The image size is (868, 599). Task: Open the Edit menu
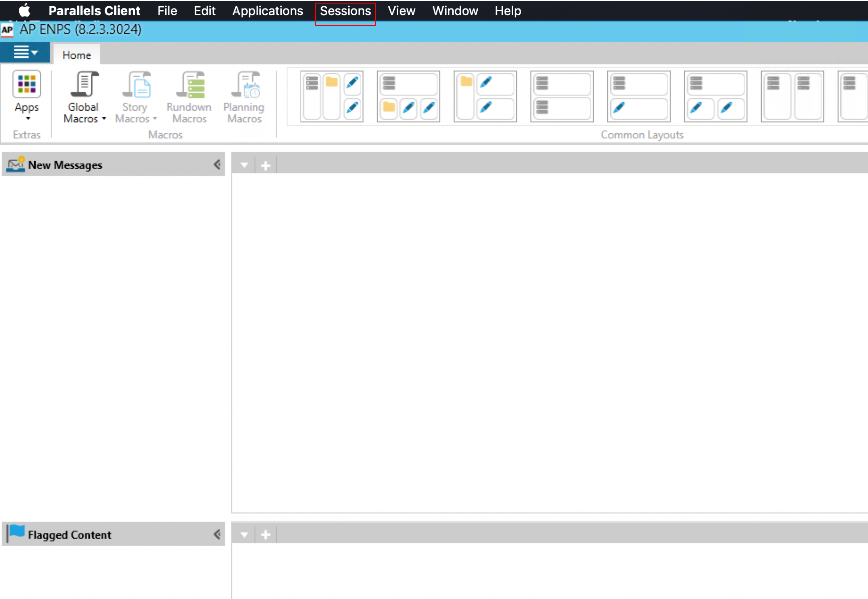[204, 11]
